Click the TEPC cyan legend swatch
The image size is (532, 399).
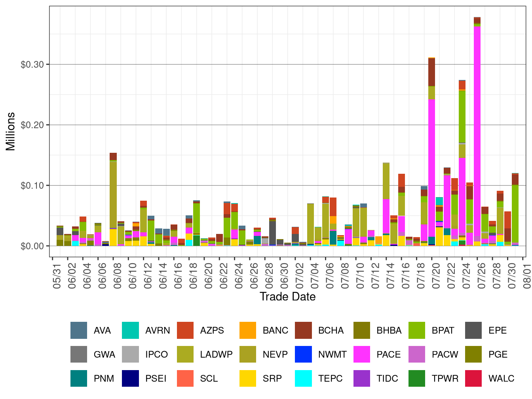303,378
